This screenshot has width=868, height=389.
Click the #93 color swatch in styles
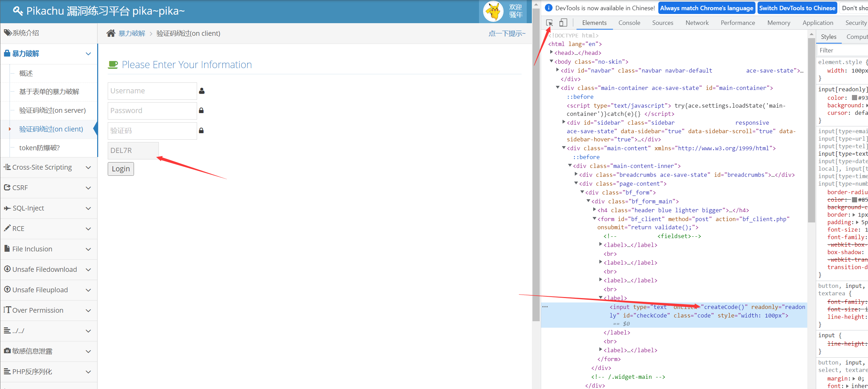(x=854, y=98)
